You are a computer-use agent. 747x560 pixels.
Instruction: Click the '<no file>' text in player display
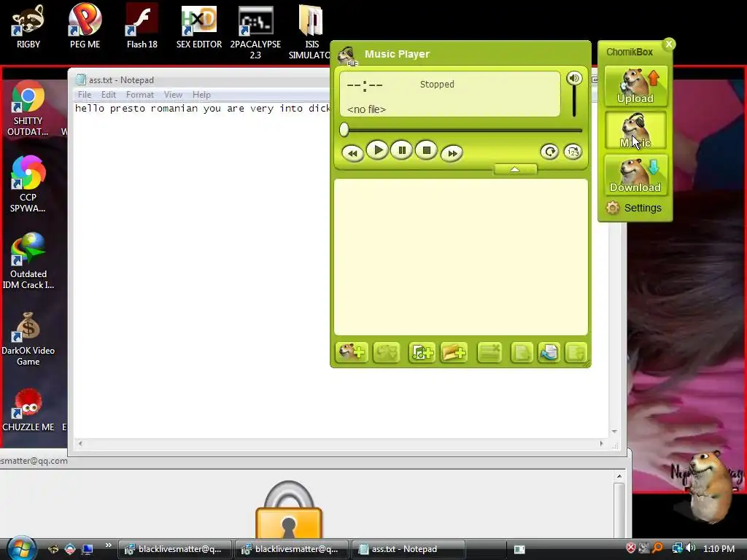366,109
